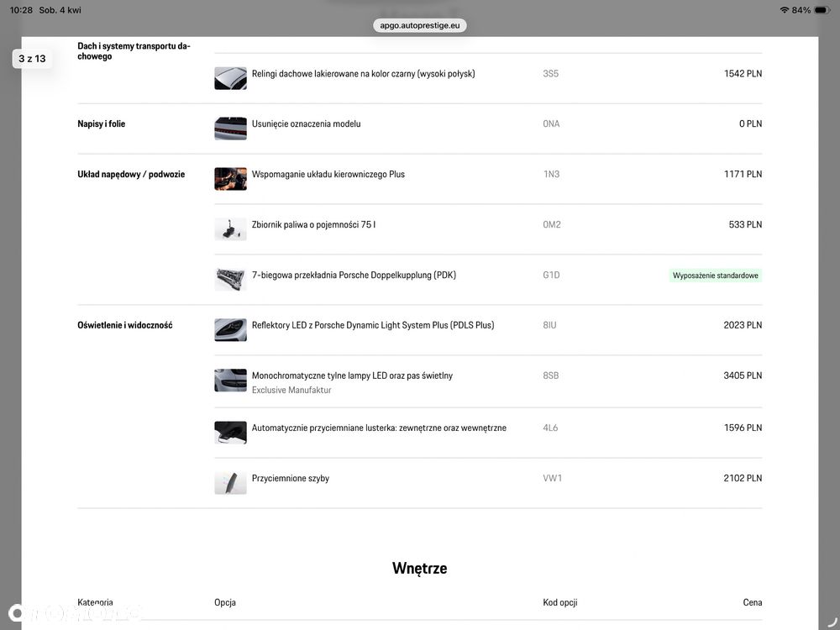Click the price 1171 PLN
Screen dimensions: 840x630
tap(743, 174)
